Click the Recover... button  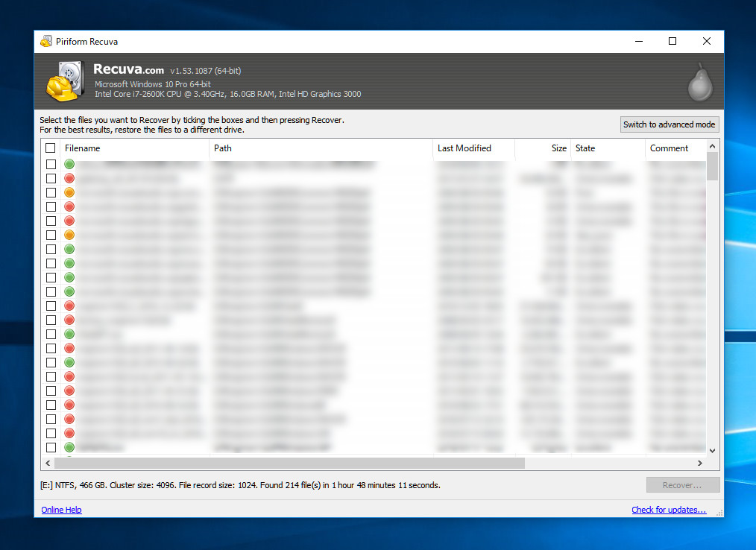pos(683,485)
